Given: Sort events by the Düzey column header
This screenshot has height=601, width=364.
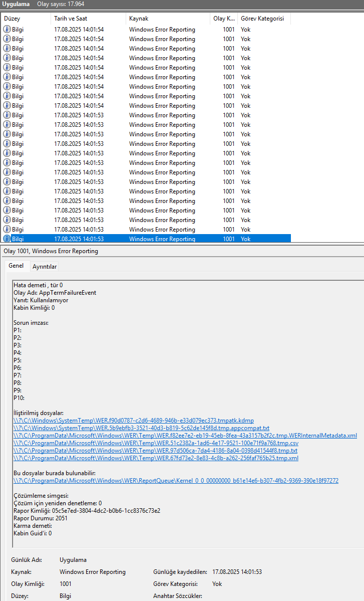Looking at the screenshot, I should tap(26, 19).
